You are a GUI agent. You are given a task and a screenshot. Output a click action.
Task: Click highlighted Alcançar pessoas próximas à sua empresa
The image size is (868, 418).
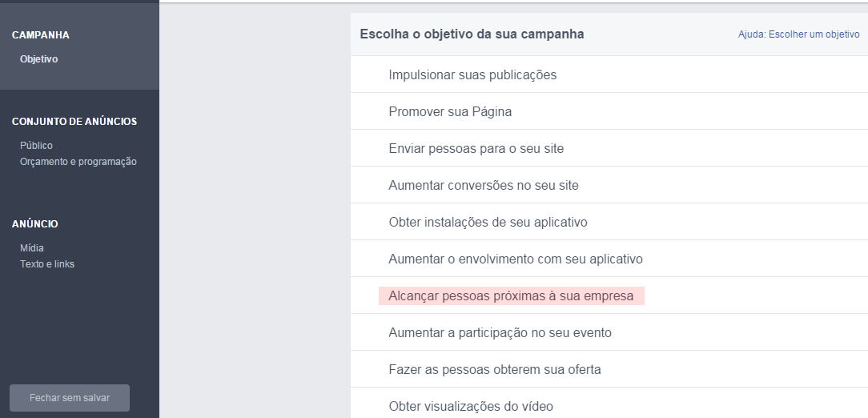tap(511, 296)
